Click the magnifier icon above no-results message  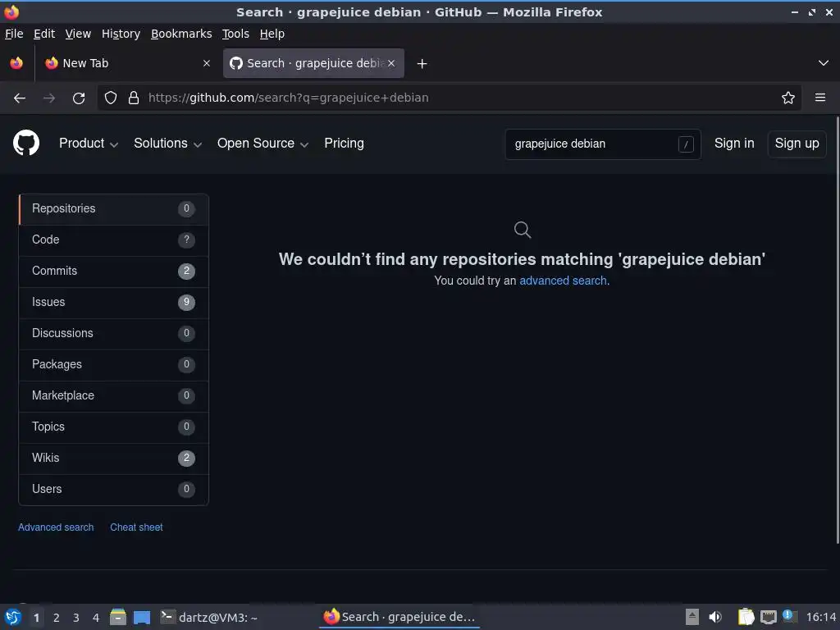523,230
